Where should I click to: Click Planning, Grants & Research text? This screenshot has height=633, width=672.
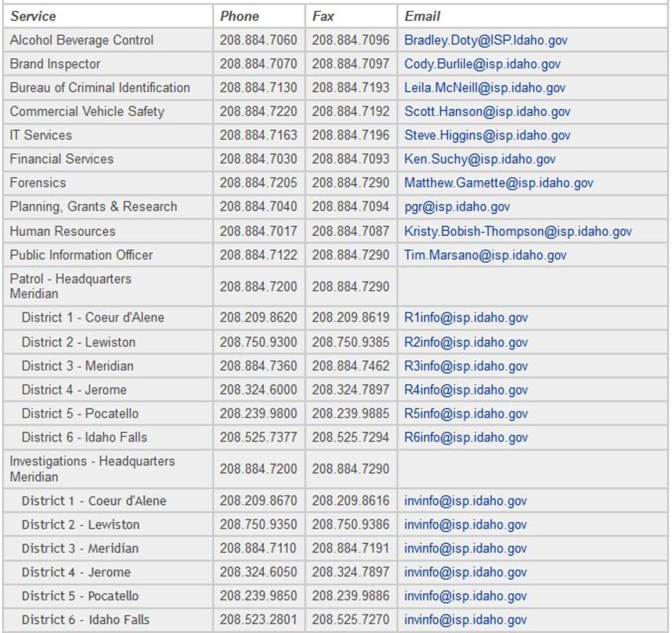[94, 207]
